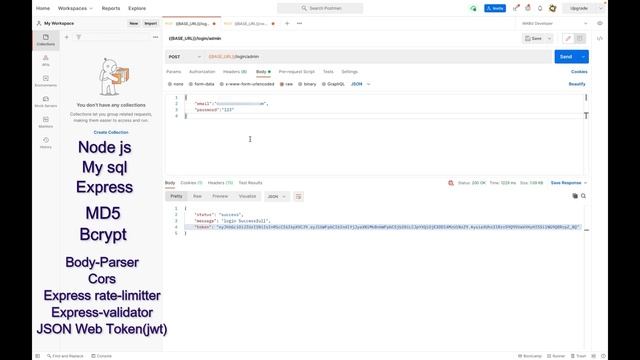Image resolution: width=640 pixels, height=360 pixels.
Task: Go to the Home menu
Action: pyautogui.click(x=43, y=8)
